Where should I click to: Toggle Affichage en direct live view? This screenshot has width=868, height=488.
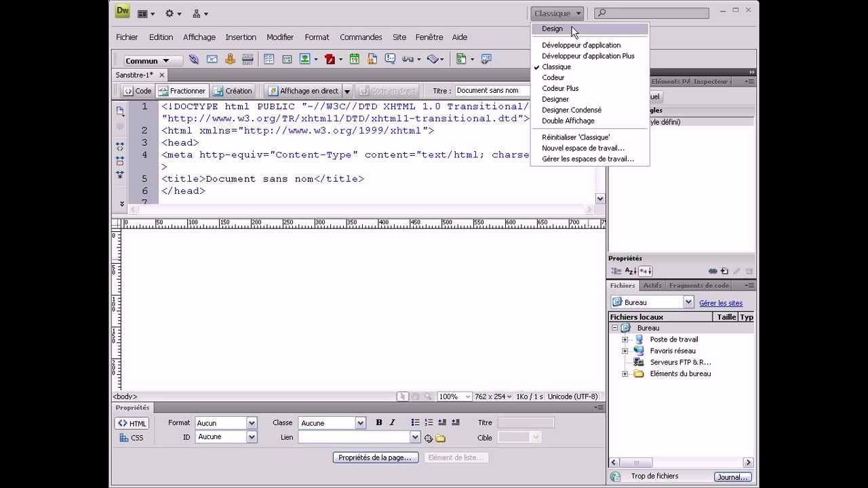[x=303, y=91]
